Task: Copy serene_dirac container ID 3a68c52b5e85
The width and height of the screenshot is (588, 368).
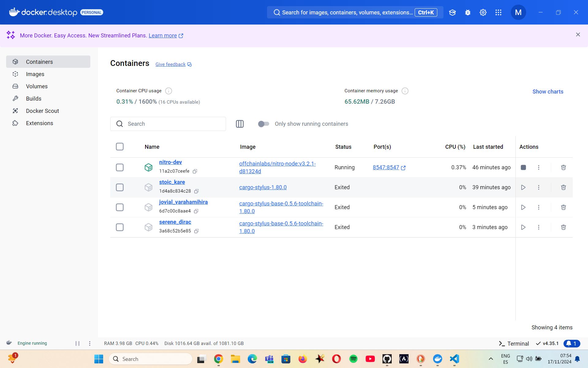Action: (x=196, y=231)
